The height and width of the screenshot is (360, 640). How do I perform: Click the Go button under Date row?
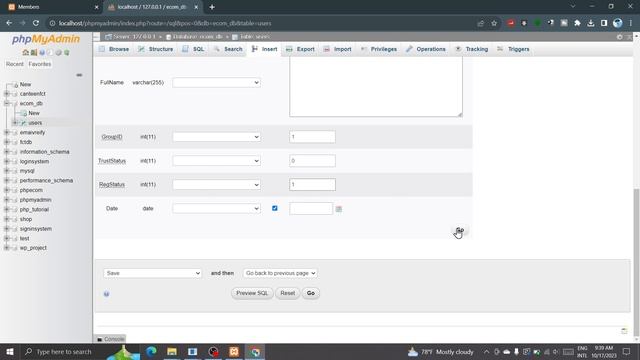click(x=460, y=231)
